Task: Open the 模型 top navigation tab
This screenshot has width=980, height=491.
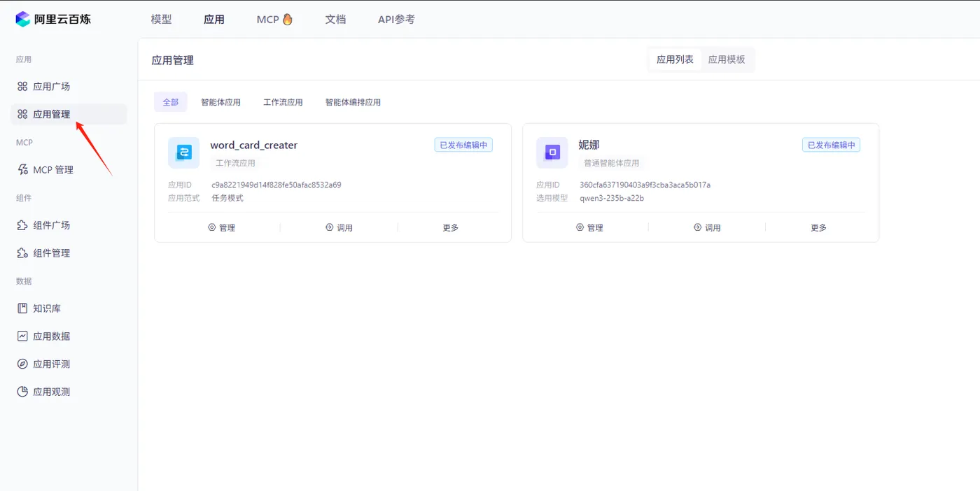Action: pyautogui.click(x=161, y=20)
